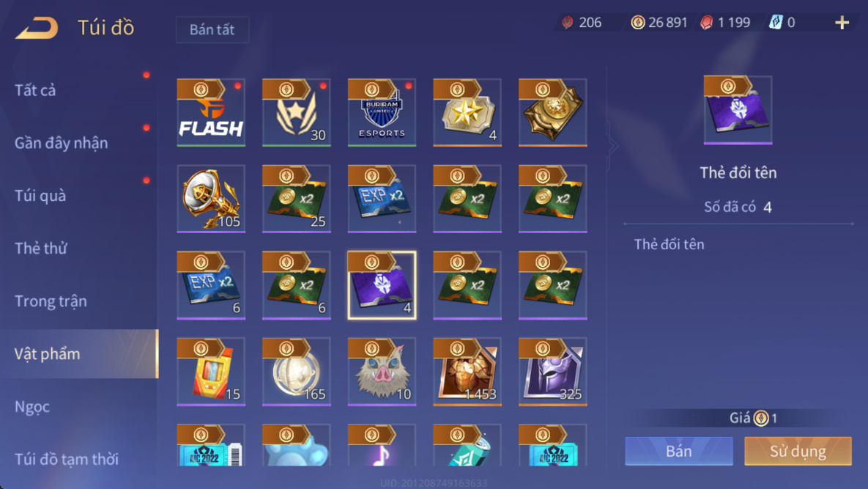Select the blue EXP x2 card with 6
This screenshot has height=489, width=868.
pos(211,285)
